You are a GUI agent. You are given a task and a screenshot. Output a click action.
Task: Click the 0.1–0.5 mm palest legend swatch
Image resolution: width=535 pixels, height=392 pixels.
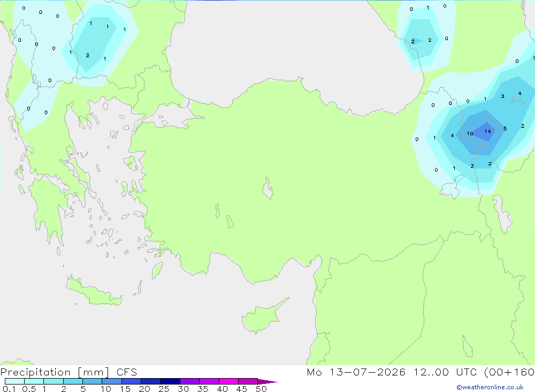14,381
